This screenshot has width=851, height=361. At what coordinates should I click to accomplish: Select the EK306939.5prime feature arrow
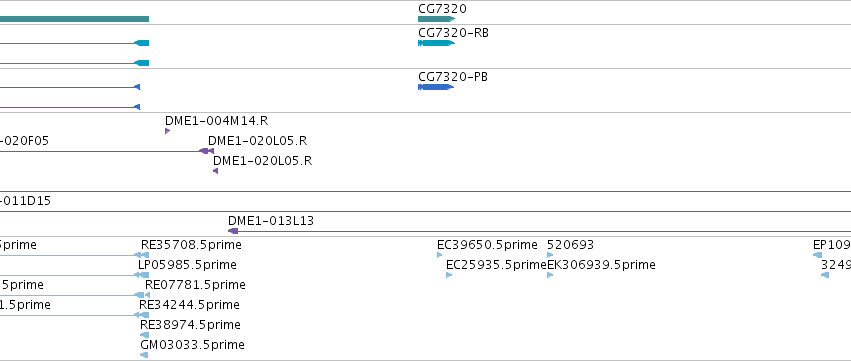coord(550,275)
